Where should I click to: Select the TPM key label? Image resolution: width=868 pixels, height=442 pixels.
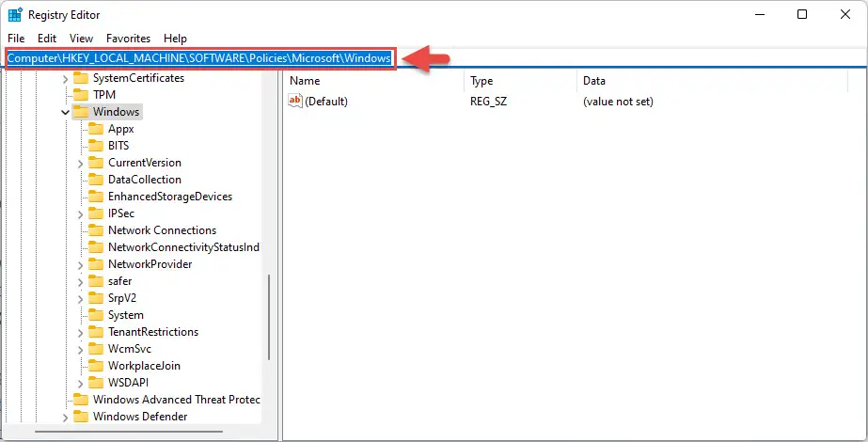coord(104,95)
